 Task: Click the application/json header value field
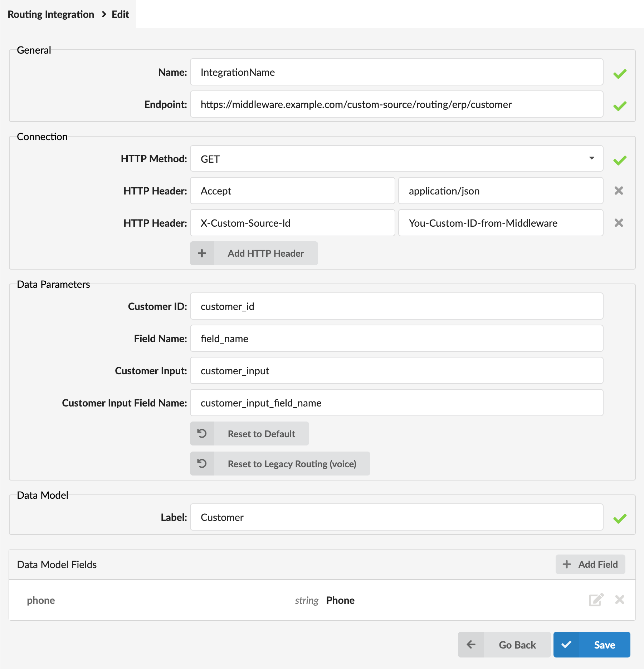501,191
